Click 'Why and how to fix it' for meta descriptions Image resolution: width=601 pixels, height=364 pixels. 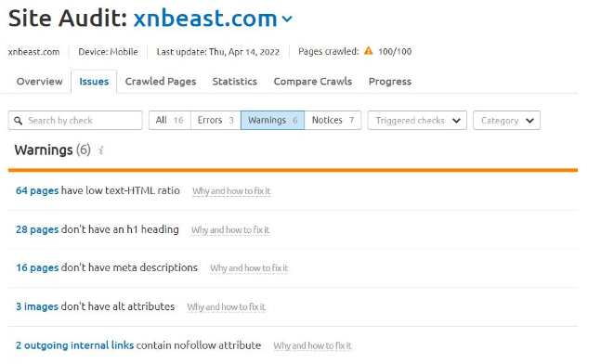[x=249, y=267]
